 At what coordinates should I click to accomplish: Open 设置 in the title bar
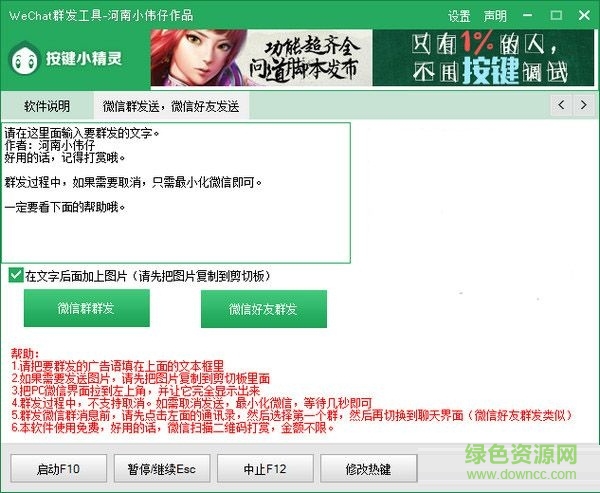click(459, 16)
